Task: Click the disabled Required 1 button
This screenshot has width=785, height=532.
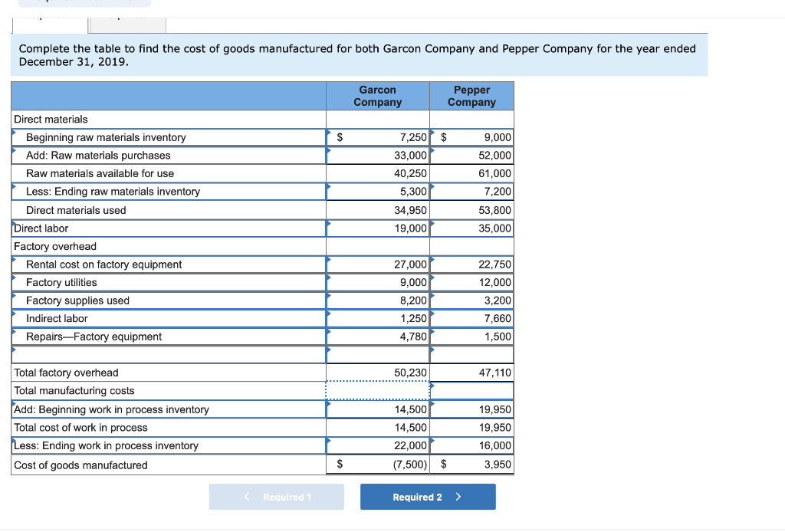Action: tap(276, 497)
